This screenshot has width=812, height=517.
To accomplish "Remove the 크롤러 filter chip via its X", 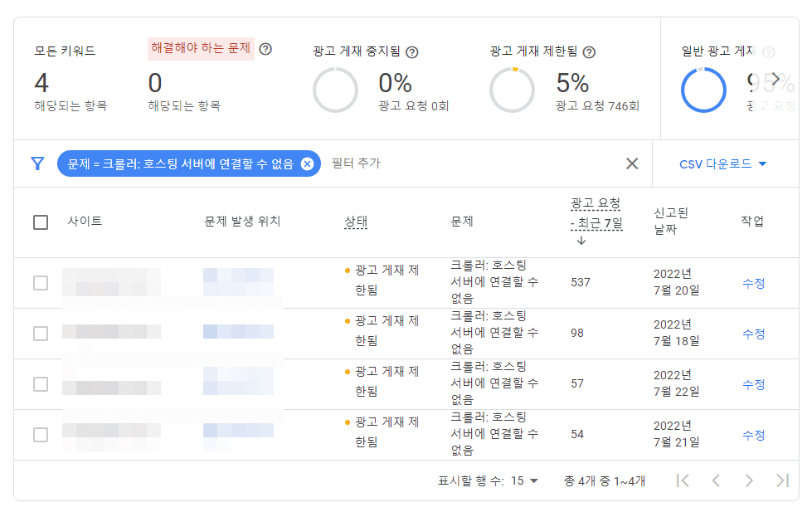I will coord(306,163).
